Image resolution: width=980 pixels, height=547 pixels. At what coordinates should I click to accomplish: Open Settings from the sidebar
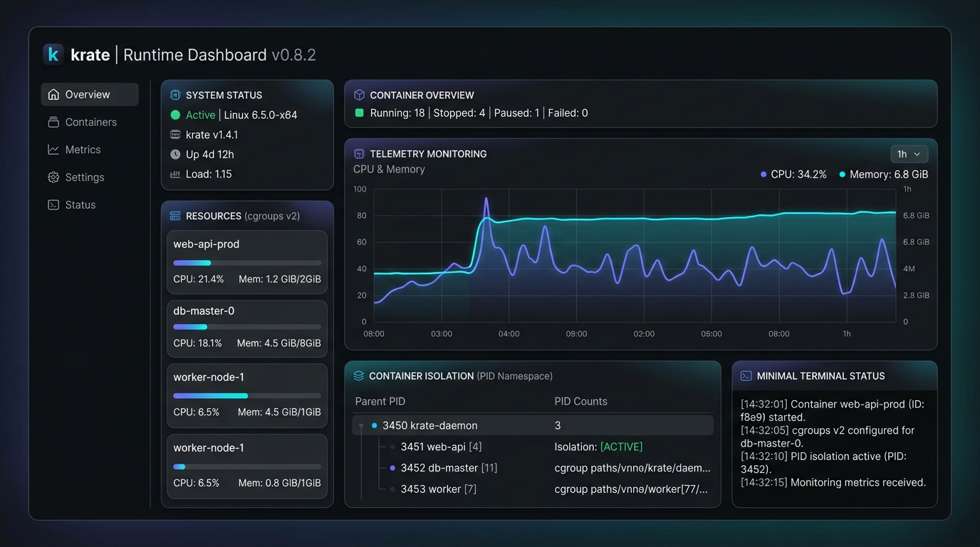pos(90,177)
